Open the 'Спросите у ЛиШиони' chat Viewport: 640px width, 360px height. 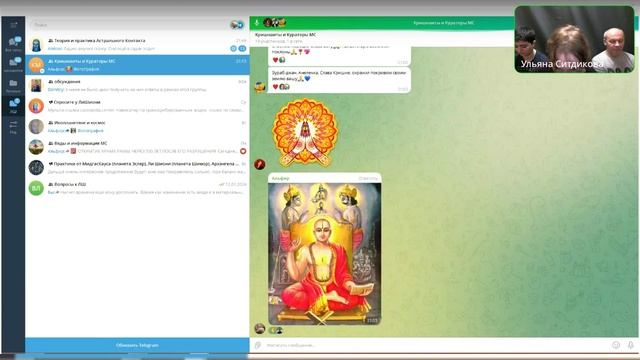tap(137, 106)
